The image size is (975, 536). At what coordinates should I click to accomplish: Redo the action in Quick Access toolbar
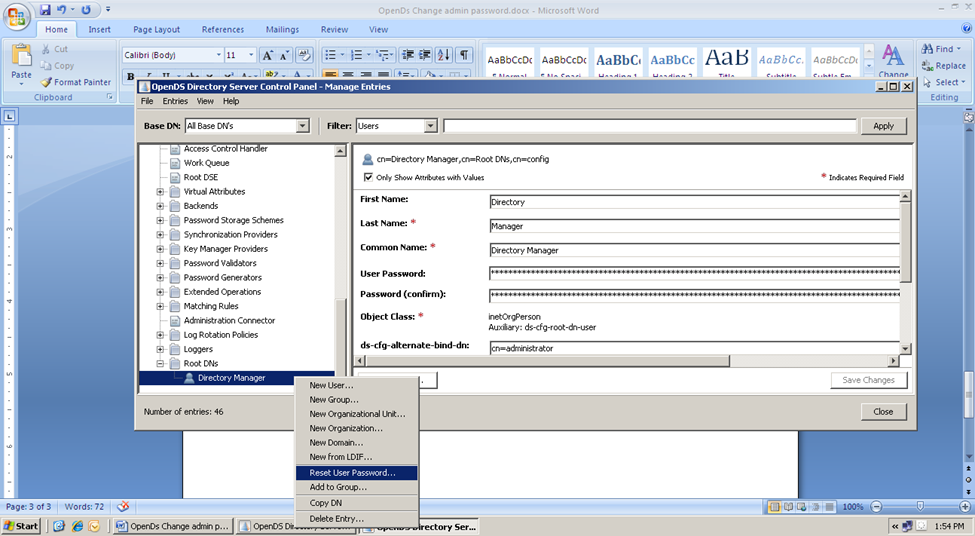point(86,10)
